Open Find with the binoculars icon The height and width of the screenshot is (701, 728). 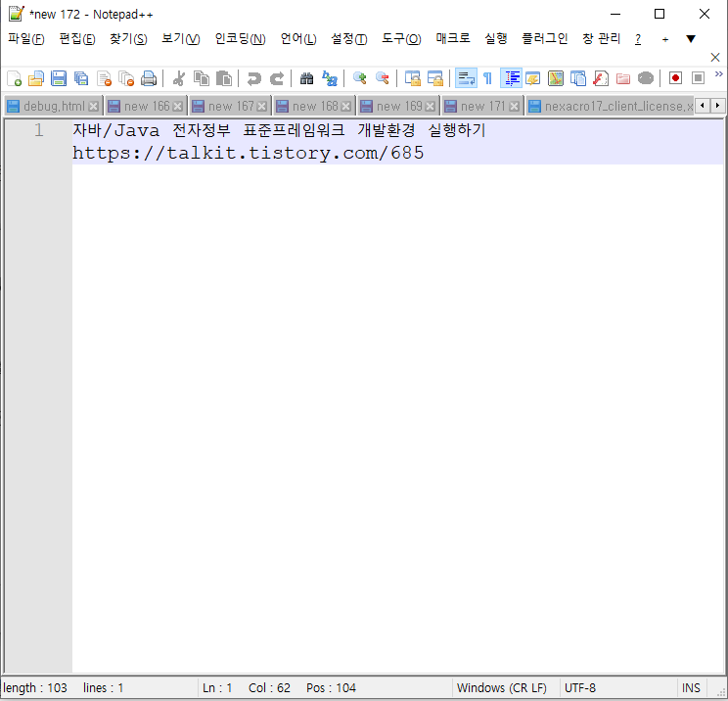306,78
